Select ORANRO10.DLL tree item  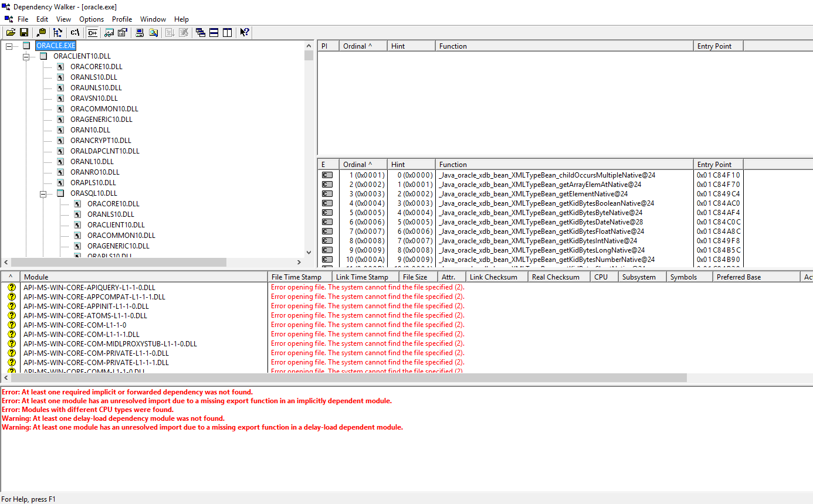95,172
